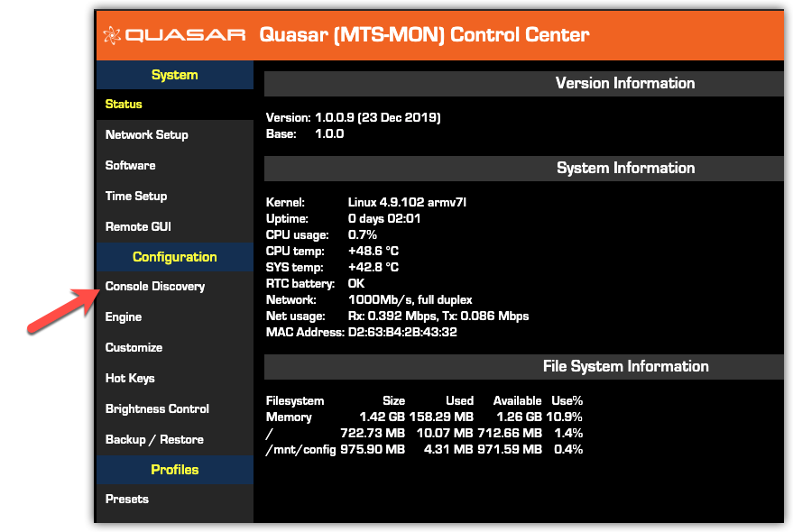Click the Memory row label in filesystem table
The height and width of the screenshot is (532, 793).
[x=289, y=417]
